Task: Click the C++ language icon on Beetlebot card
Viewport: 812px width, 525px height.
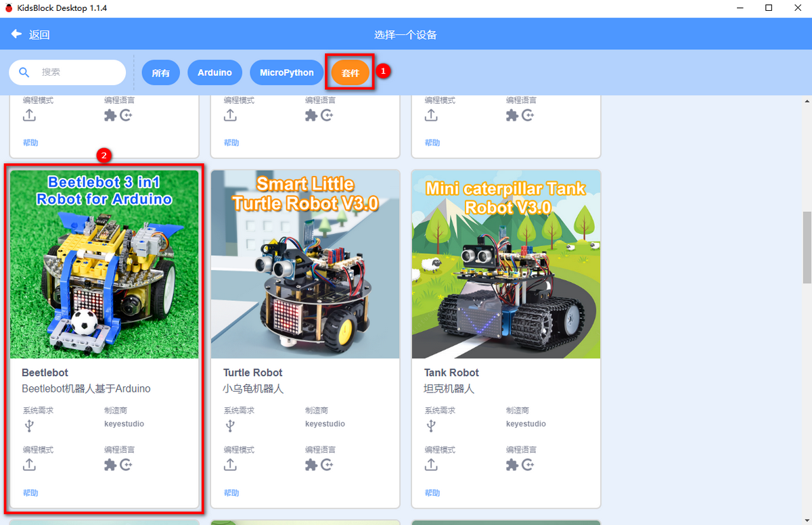Action: pos(127,465)
